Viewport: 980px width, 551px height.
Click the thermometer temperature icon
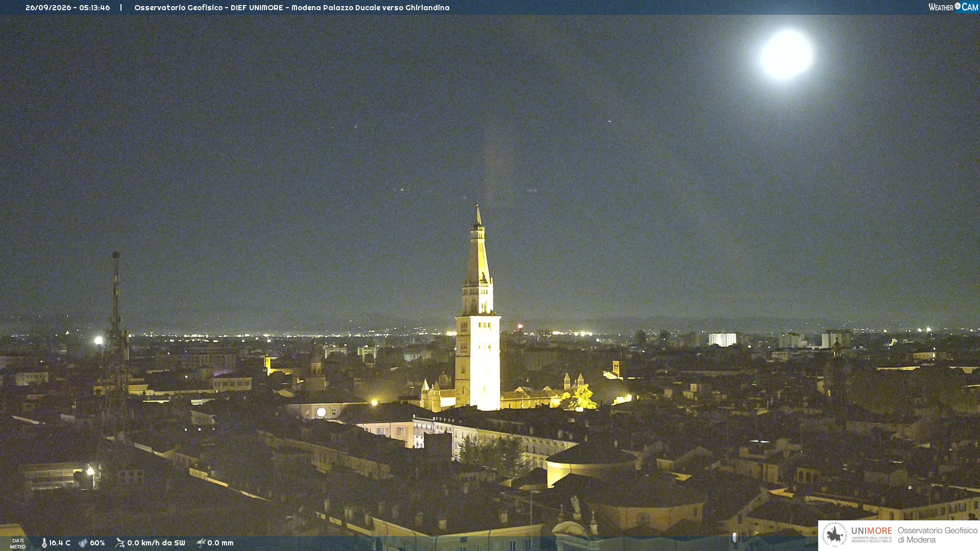[x=44, y=543]
